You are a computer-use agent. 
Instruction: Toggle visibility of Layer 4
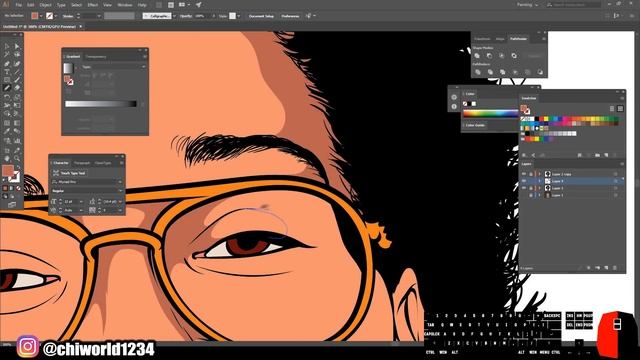[x=524, y=181]
